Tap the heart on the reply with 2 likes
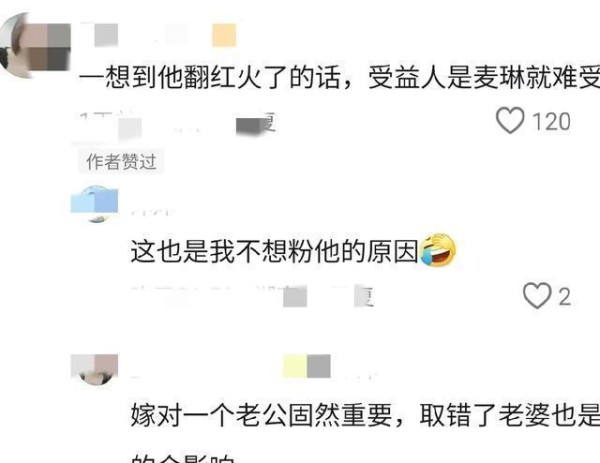Viewport: 600px width, 463px height. [x=537, y=295]
